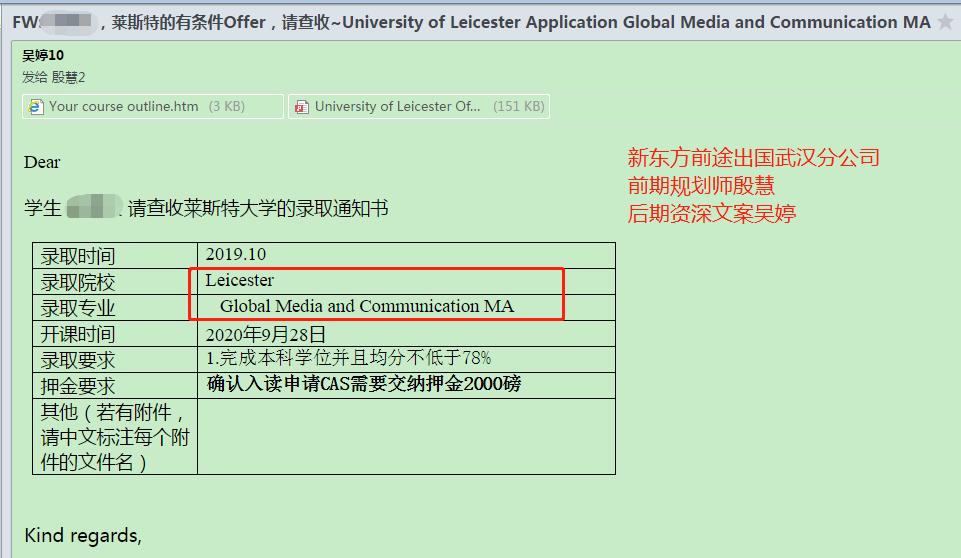Click the cell '2020年9月28日'
Image resolution: width=961 pixels, height=558 pixels.
[406, 334]
